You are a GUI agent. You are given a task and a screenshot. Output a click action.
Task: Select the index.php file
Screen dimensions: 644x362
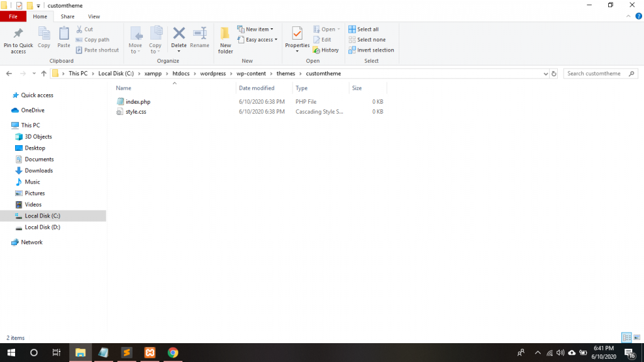click(x=138, y=102)
